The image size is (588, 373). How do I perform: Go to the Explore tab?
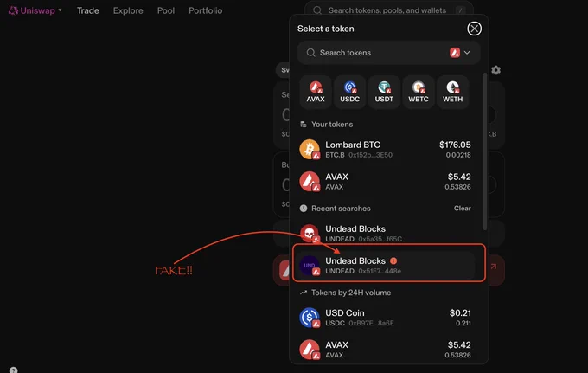128,10
